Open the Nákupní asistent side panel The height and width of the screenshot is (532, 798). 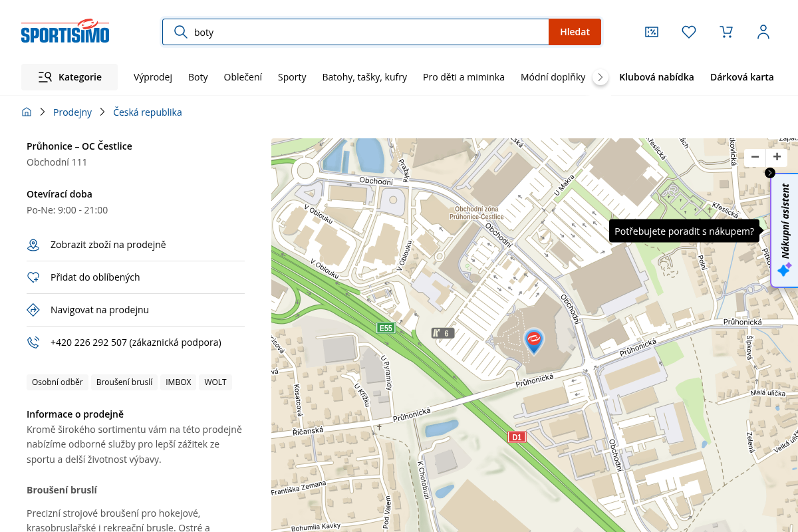coord(785,230)
